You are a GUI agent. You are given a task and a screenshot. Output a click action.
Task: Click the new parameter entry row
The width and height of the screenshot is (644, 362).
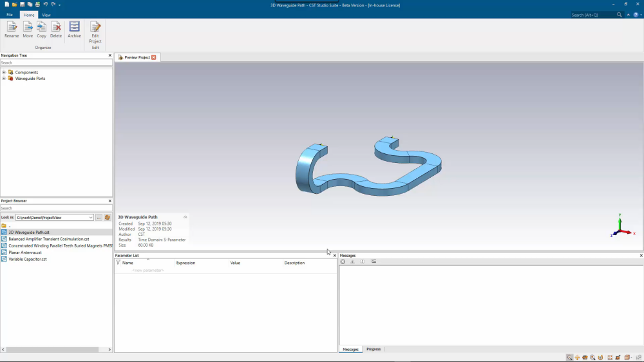coord(148,271)
